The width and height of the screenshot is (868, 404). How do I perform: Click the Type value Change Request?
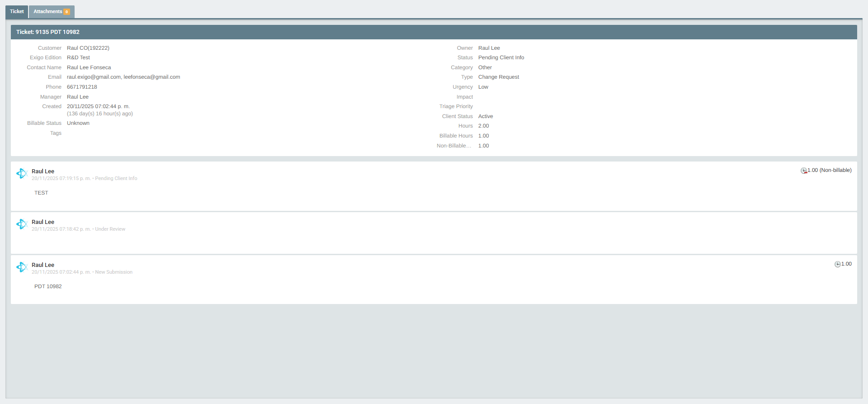click(498, 77)
